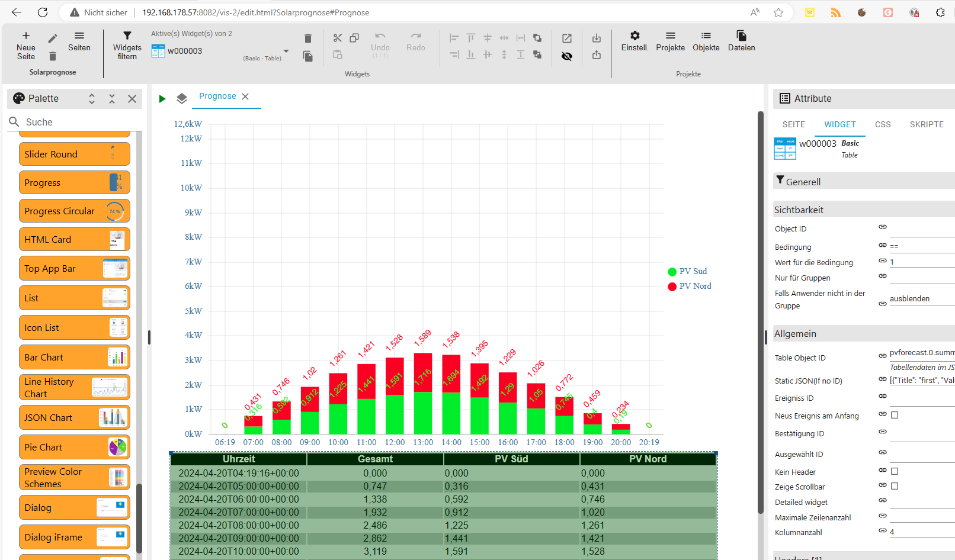The image size is (955, 560).
Task: Select the JSON Chart palette widget
Action: click(x=75, y=417)
